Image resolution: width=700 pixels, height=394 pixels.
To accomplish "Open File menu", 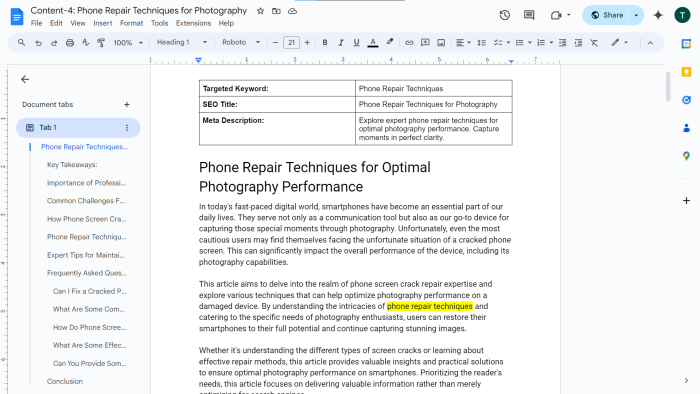I will tap(36, 23).
